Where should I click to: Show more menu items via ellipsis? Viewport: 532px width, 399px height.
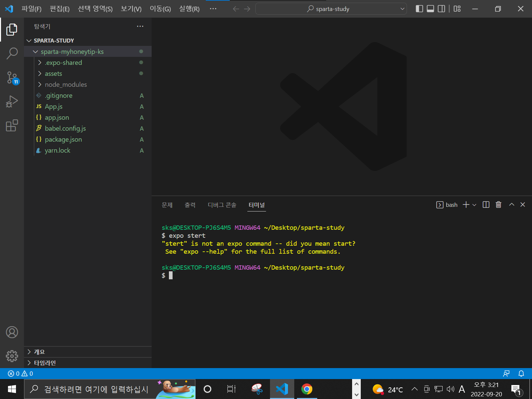point(213,9)
